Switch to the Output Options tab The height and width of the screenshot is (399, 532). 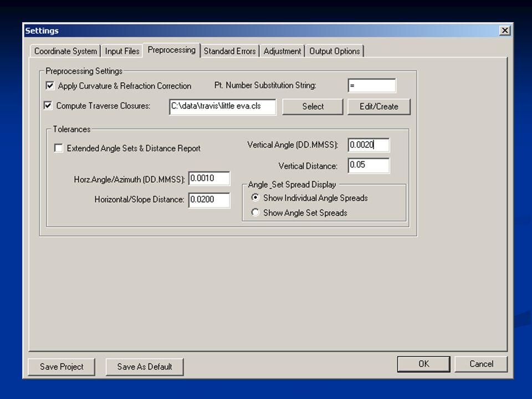(x=335, y=51)
